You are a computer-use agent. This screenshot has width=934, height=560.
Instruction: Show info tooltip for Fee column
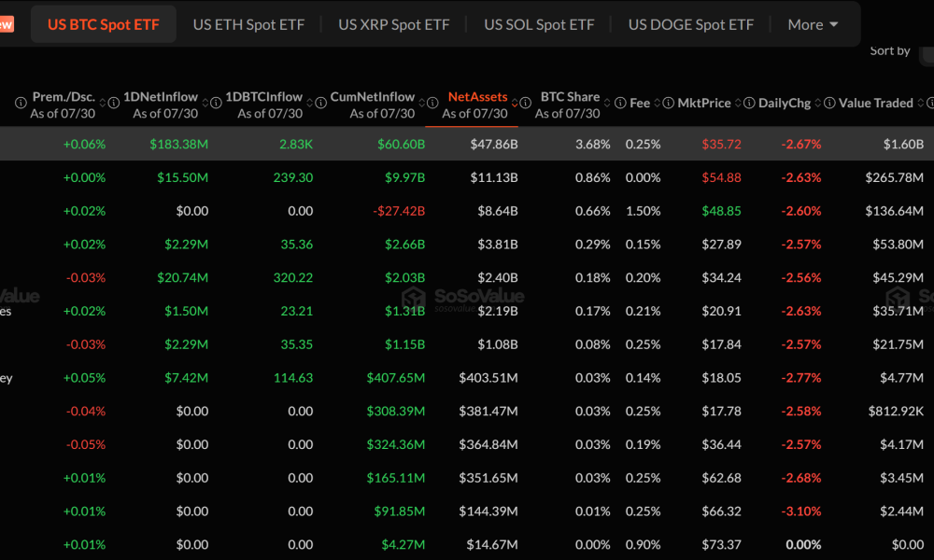coord(620,103)
